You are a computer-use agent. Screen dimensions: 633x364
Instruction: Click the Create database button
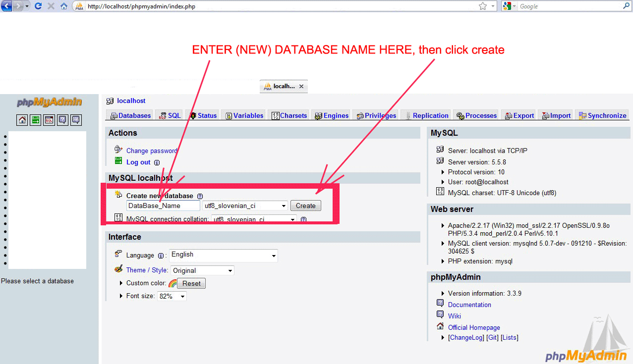(x=306, y=206)
